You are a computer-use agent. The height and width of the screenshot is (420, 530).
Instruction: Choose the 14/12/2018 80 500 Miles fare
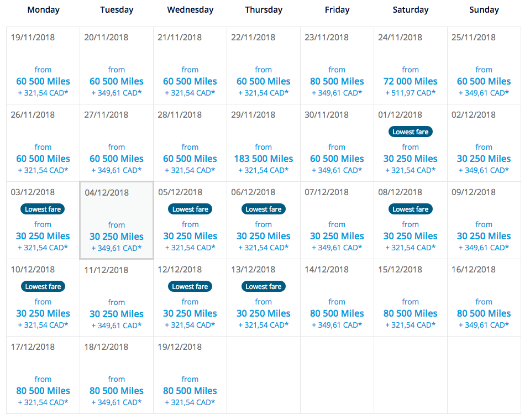[x=337, y=313]
